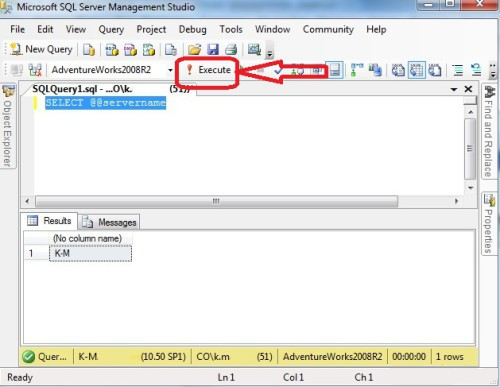Open the active files dropdown arrow
The width and height of the screenshot is (500, 387).
coord(454,89)
